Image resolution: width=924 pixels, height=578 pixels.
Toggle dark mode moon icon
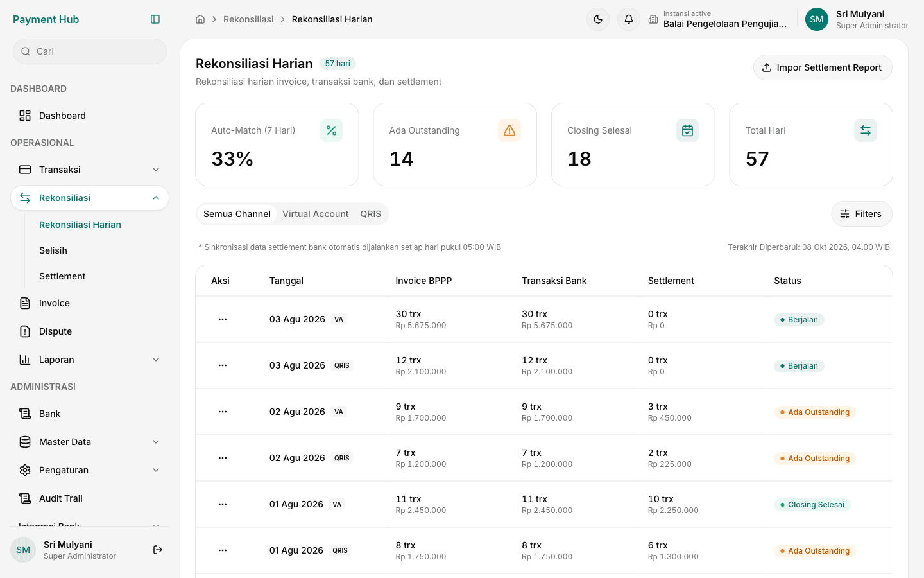(598, 19)
